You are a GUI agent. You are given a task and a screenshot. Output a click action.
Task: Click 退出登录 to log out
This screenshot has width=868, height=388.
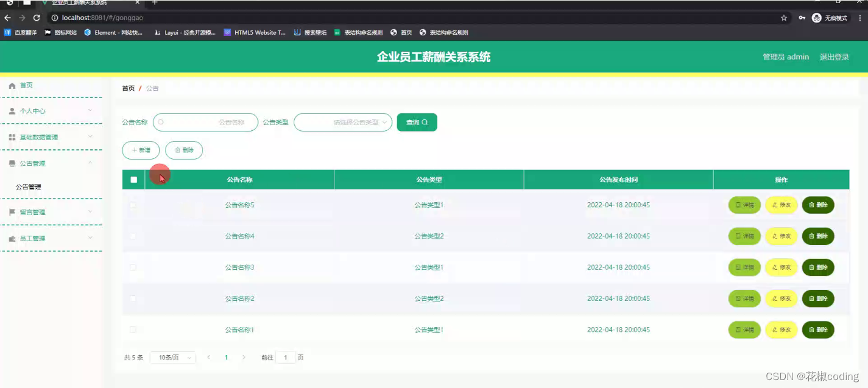(835, 57)
